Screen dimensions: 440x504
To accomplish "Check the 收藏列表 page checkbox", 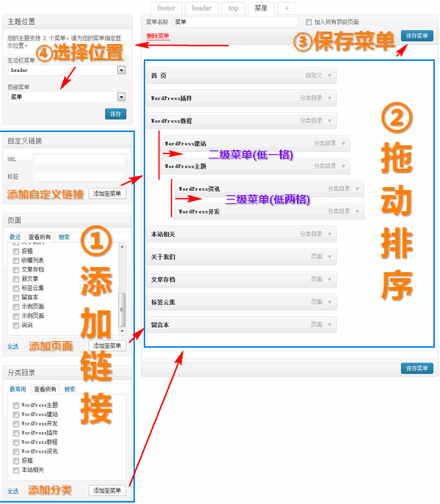I will coord(15,260).
